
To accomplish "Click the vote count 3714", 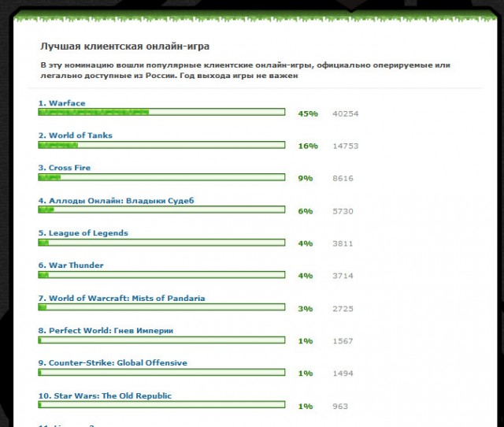I will tap(343, 276).
